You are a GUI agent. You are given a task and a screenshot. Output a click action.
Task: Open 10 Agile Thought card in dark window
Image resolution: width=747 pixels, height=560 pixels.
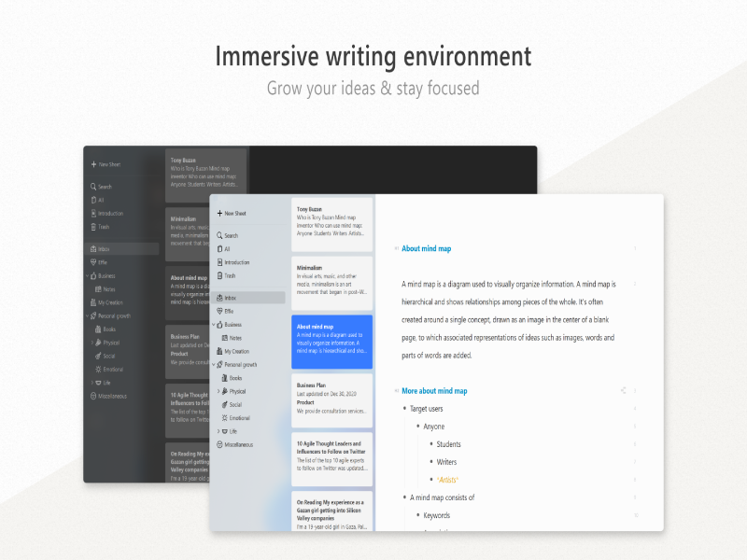click(x=188, y=411)
